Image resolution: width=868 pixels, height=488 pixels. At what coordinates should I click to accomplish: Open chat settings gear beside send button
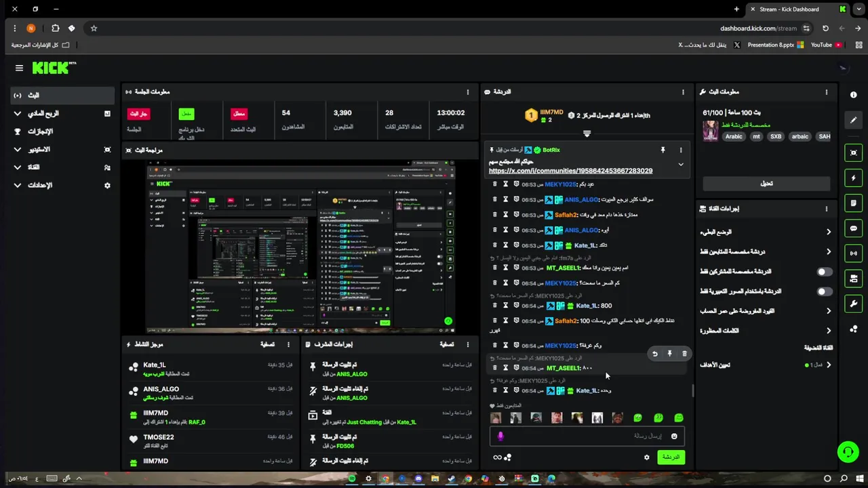pyautogui.click(x=646, y=457)
